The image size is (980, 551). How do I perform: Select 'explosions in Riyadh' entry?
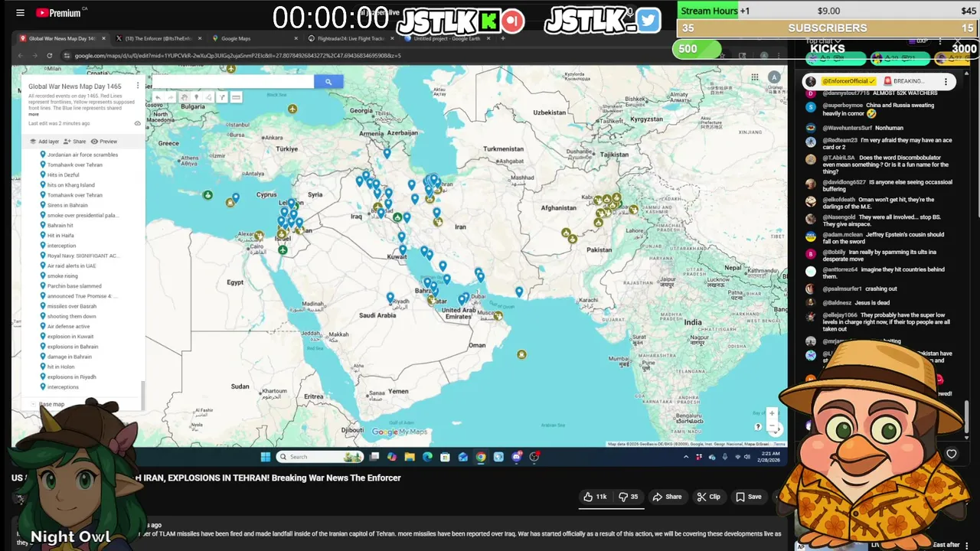72,377
